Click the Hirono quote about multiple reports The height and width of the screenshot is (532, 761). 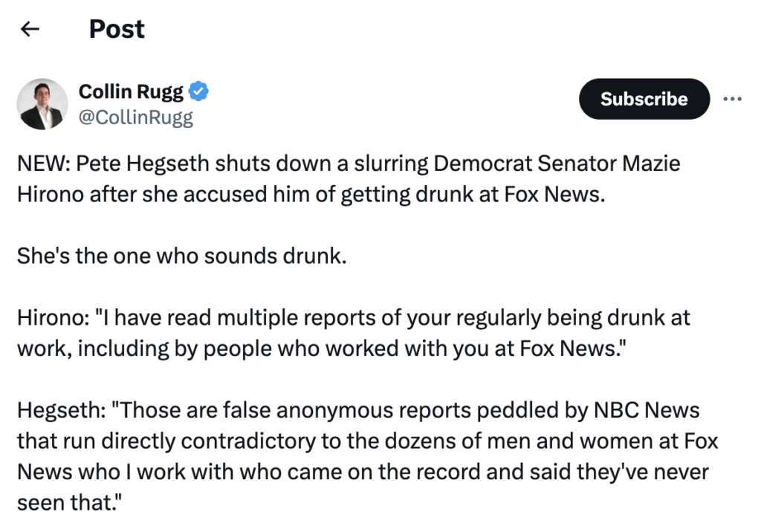point(353,332)
